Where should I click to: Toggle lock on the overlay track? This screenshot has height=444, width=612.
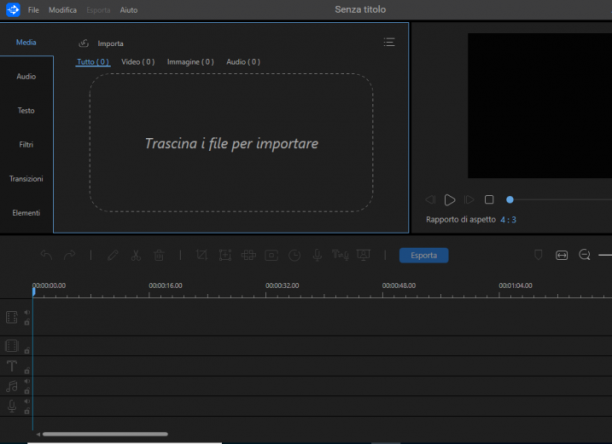point(27,351)
